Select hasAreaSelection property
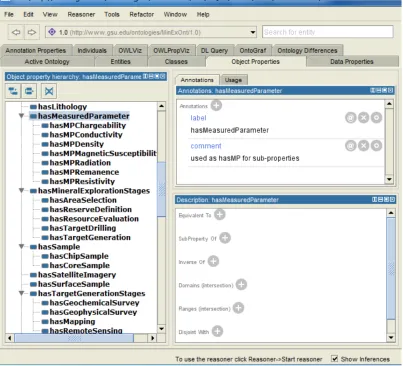This screenshot has height=366, width=403. point(83,200)
